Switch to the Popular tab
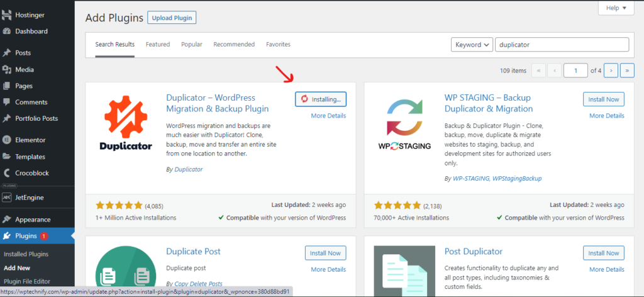The image size is (644, 297). pos(192,45)
